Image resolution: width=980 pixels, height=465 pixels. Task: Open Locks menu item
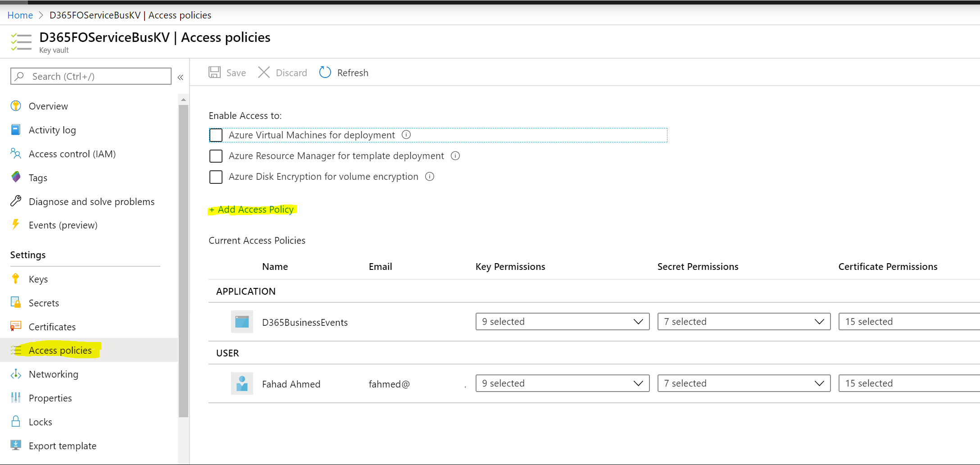point(89,422)
